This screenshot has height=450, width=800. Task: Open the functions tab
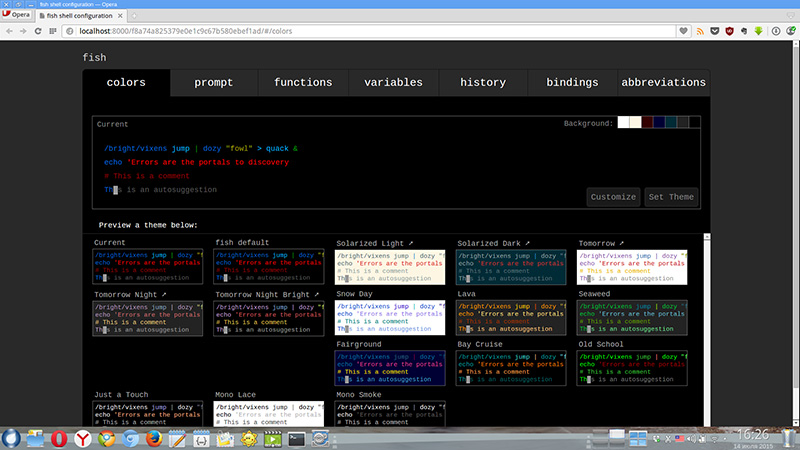pos(303,83)
